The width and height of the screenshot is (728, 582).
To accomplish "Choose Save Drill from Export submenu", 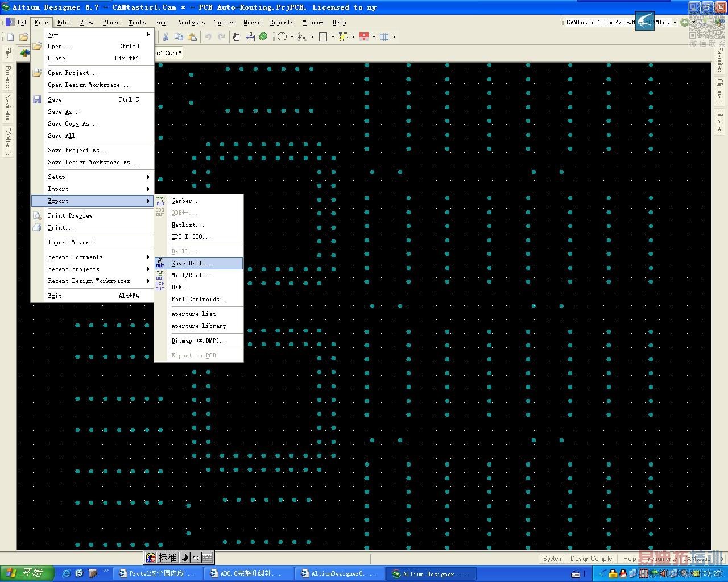I will tap(199, 263).
